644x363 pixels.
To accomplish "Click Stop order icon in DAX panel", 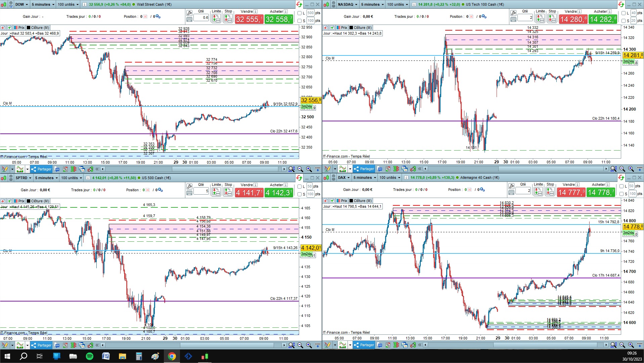I will tap(550, 192).
